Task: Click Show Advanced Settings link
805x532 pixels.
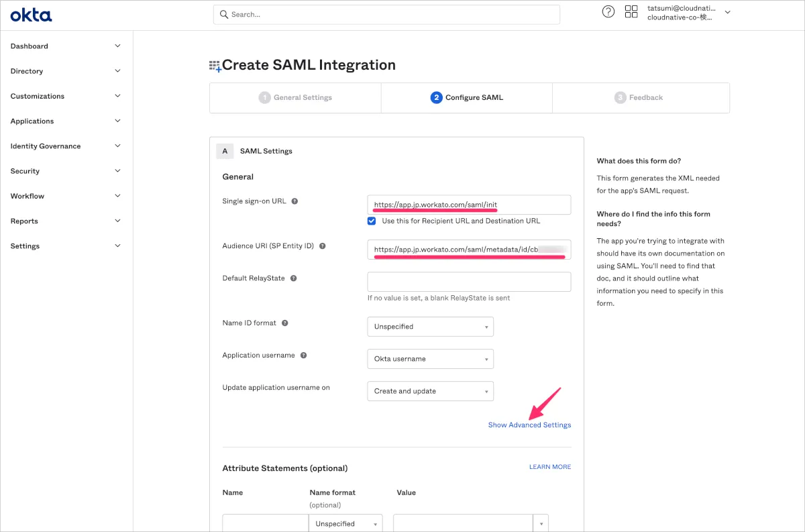Action: 529,425
